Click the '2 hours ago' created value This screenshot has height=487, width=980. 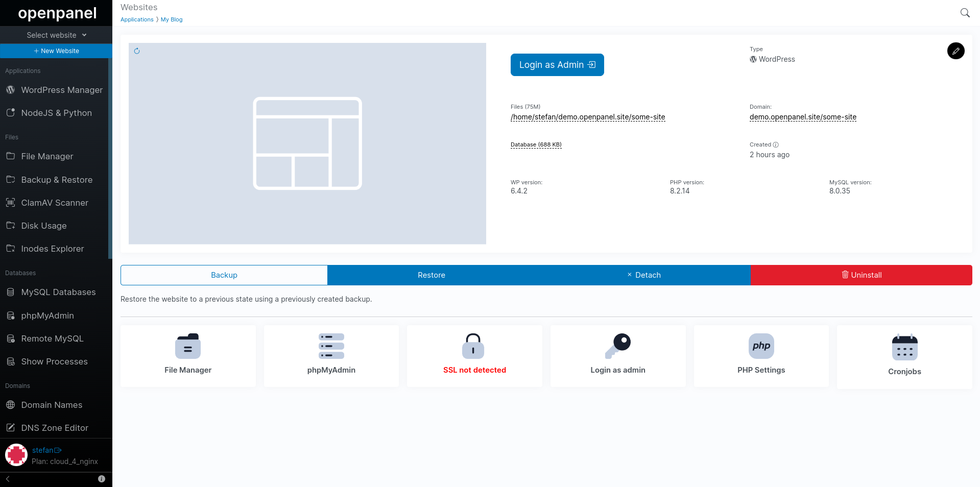(770, 155)
